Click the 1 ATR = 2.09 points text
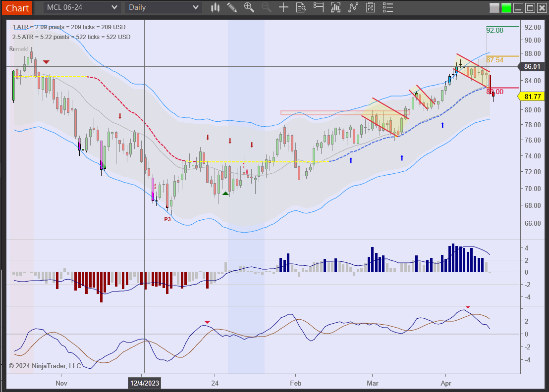Viewport: 549px width, 392px height. tap(69, 27)
